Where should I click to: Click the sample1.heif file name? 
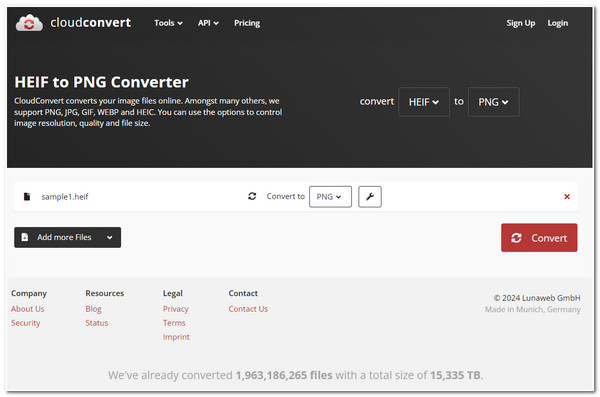tap(65, 196)
